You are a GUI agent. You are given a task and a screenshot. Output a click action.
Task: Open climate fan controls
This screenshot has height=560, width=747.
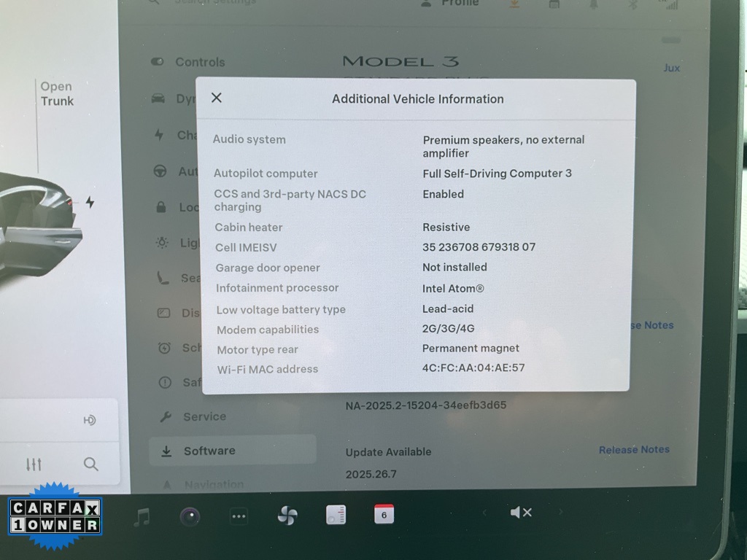click(287, 516)
